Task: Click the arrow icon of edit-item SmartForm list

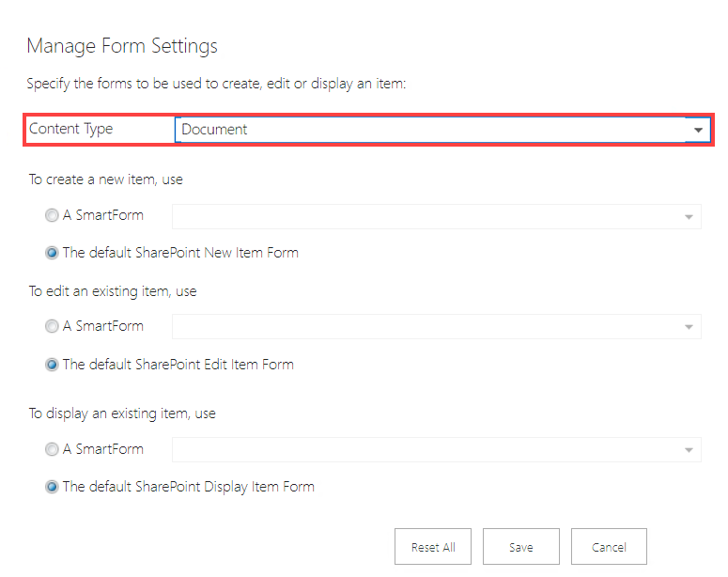Action: (x=689, y=327)
